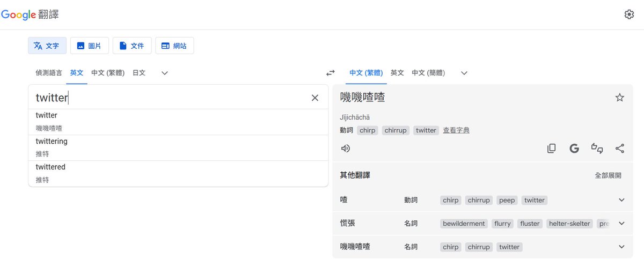Image resolution: width=644 pixels, height=259 pixels.
Task: Click 'bewilderment' chip in 慌張 row
Action: tap(464, 224)
